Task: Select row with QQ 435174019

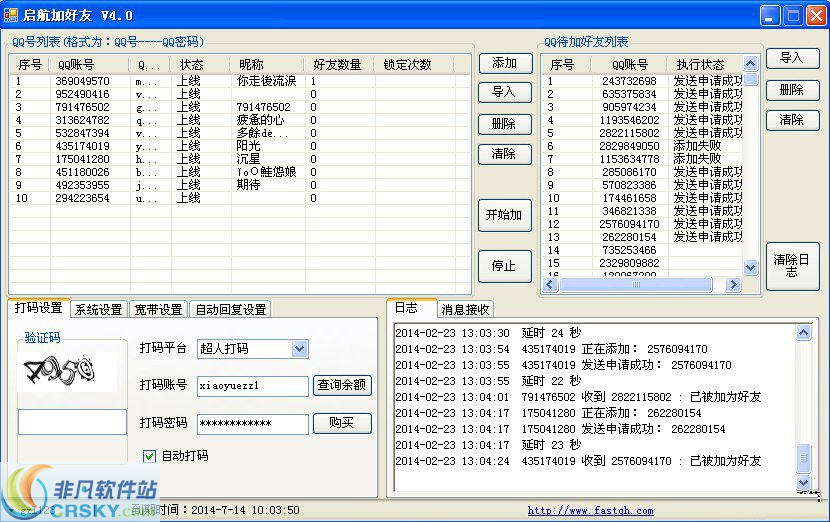Action: [x=239, y=146]
